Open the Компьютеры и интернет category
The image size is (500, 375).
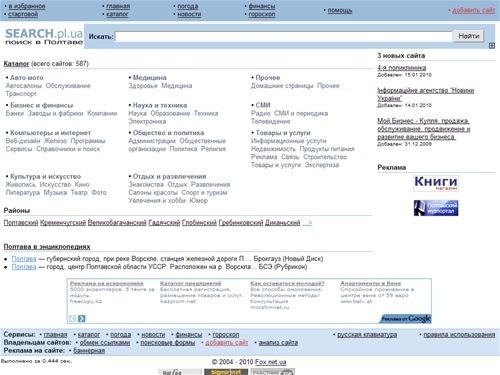tap(50, 133)
